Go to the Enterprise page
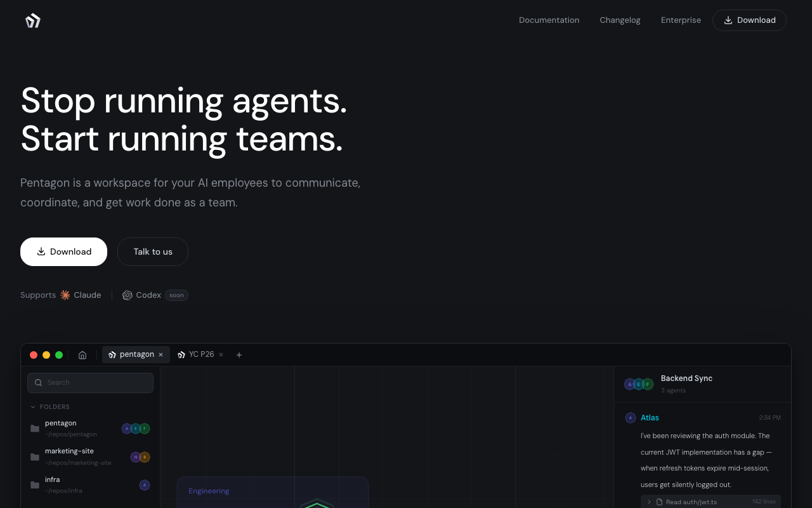812x508 pixels. (x=681, y=20)
